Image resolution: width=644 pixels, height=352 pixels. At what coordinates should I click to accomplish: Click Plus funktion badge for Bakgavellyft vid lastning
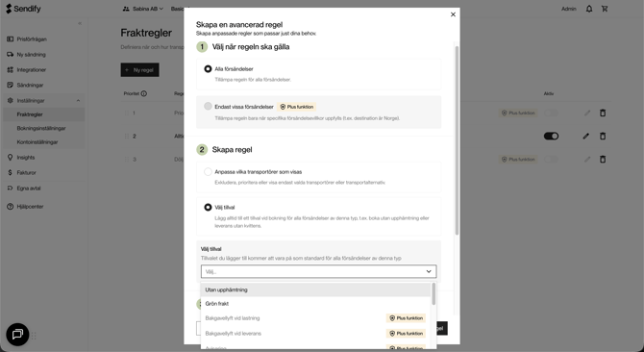[x=406, y=318]
